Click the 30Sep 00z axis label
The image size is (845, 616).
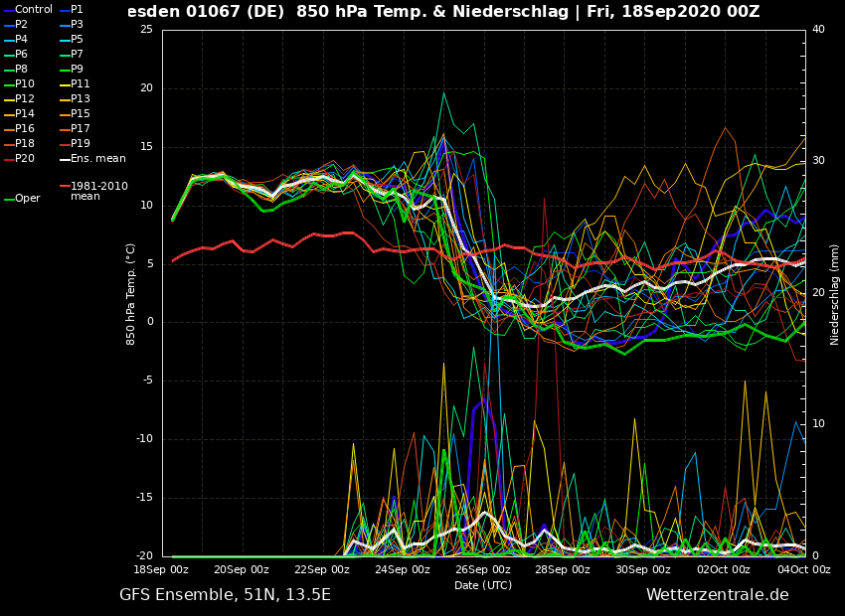[x=643, y=569]
